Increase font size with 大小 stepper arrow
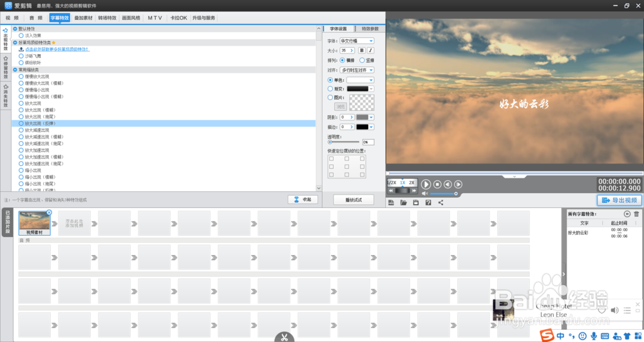Image resolution: width=644 pixels, height=342 pixels. click(x=352, y=50)
